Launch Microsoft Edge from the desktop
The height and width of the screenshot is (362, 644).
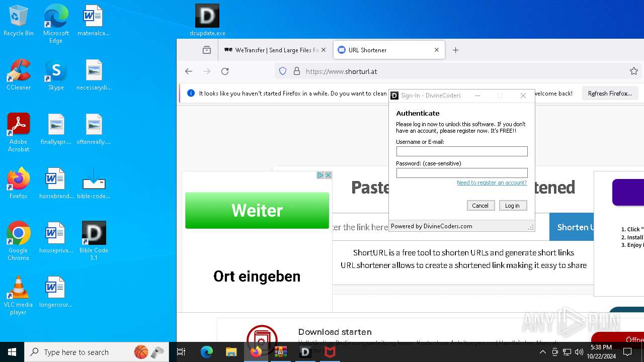click(x=56, y=24)
